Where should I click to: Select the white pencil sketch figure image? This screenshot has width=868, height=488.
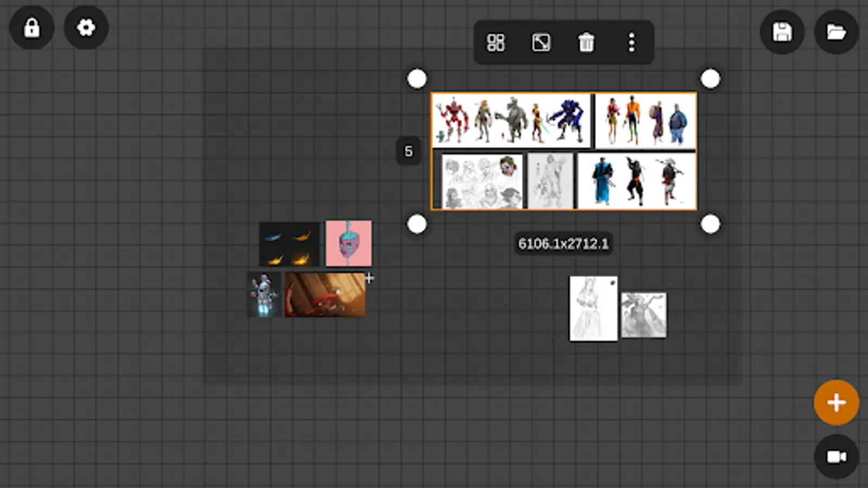click(593, 309)
